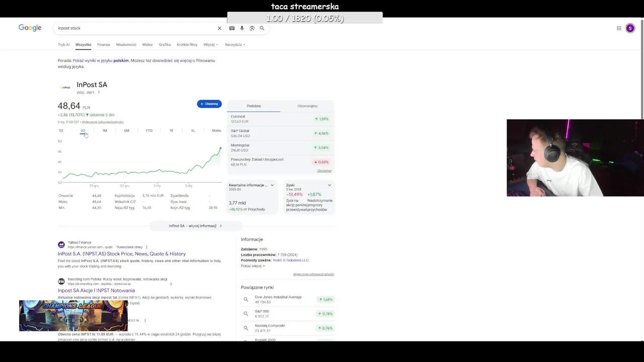
Task: Open the Finanse tab
Action: pyautogui.click(x=104, y=45)
